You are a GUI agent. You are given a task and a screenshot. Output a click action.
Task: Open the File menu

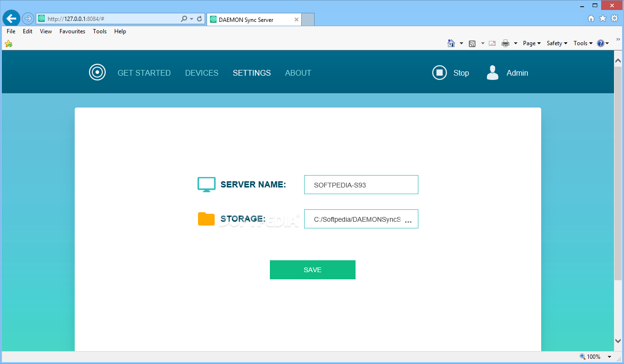pyautogui.click(x=11, y=31)
